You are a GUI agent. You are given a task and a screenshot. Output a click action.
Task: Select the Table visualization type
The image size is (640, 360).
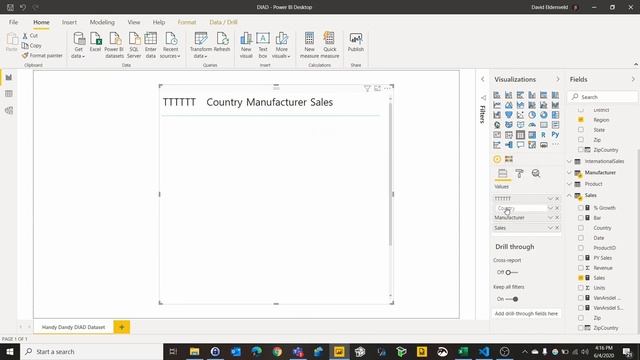click(x=520, y=135)
